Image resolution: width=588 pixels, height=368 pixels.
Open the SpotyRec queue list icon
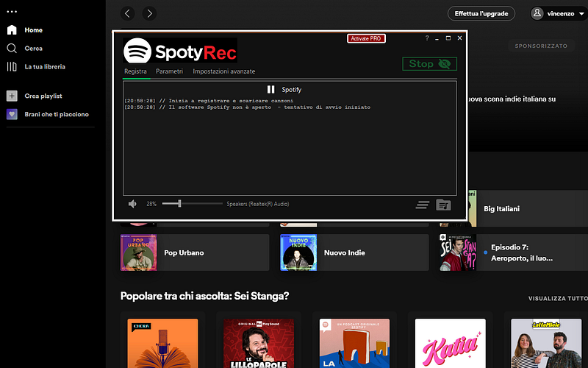[x=422, y=205]
